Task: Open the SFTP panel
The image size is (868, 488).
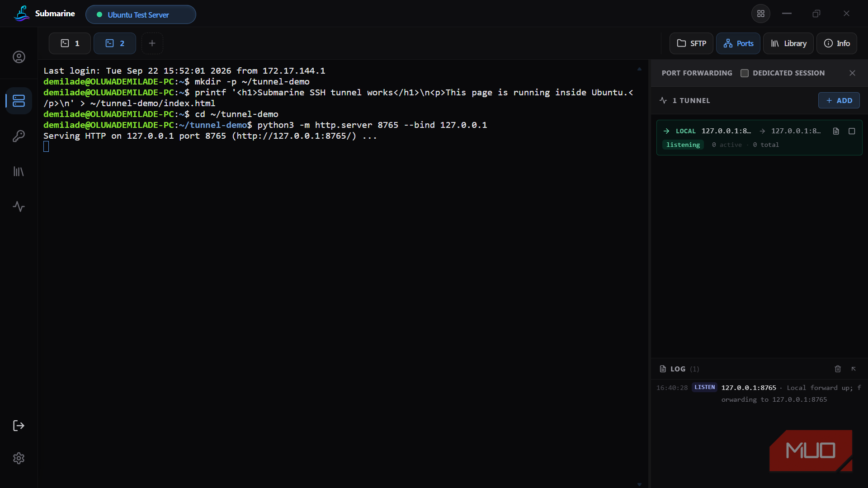Action: (x=691, y=43)
